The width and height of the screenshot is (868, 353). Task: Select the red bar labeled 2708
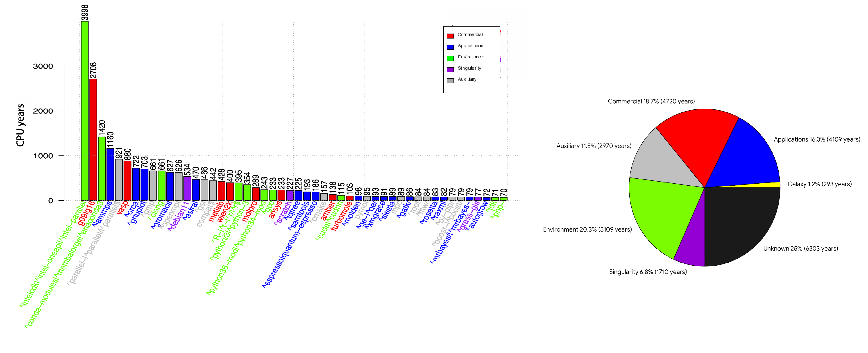(x=93, y=140)
